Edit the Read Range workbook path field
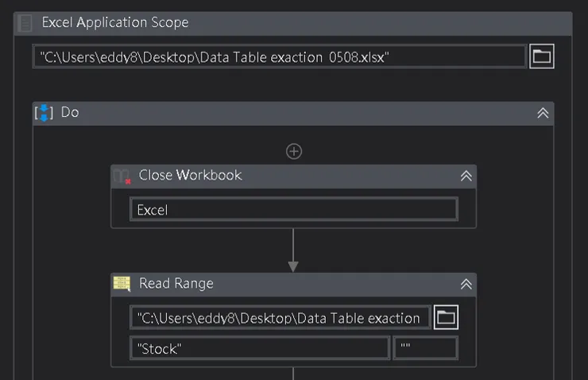The image size is (588, 380). click(280, 318)
